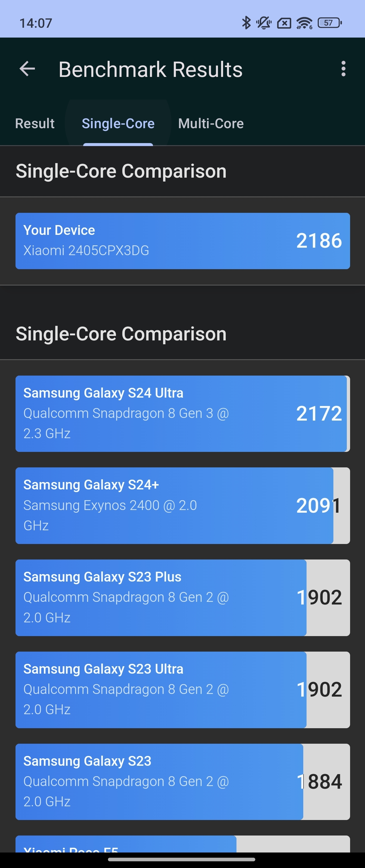Select the Single-Core tab
The image size is (365, 868).
pyautogui.click(x=118, y=123)
